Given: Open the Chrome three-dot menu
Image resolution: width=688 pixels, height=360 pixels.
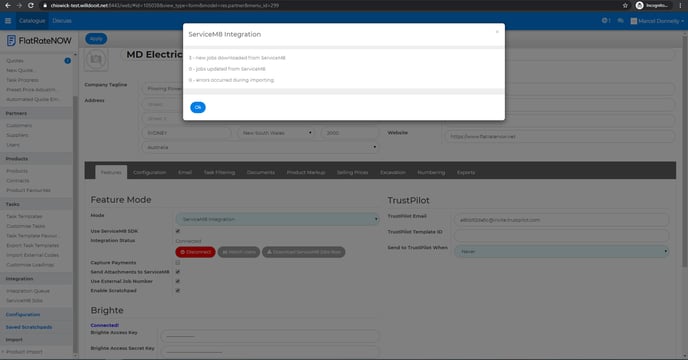Looking at the screenshot, I should coord(681,5).
